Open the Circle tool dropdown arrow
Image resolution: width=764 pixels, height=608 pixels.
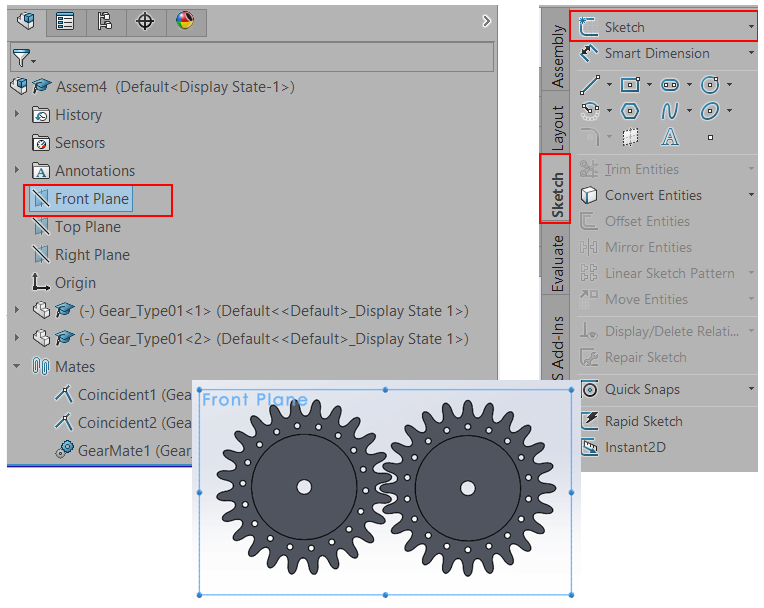click(x=729, y=85)
